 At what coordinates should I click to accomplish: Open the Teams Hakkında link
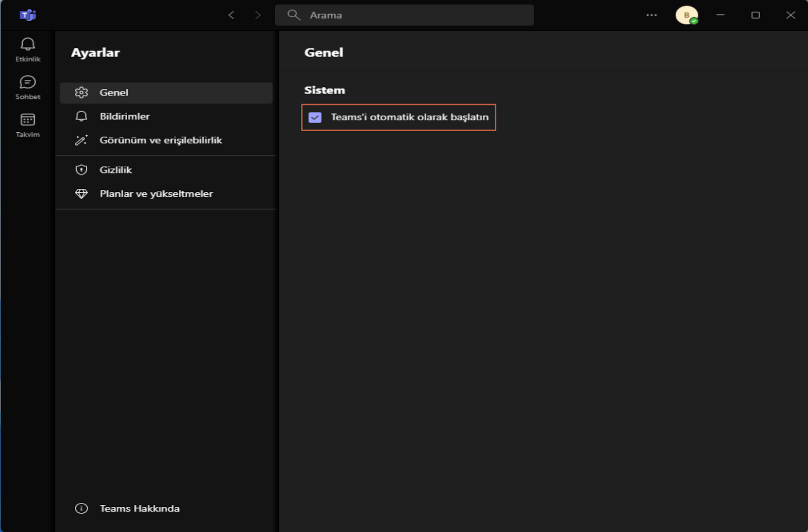click(x=139, y=508)
